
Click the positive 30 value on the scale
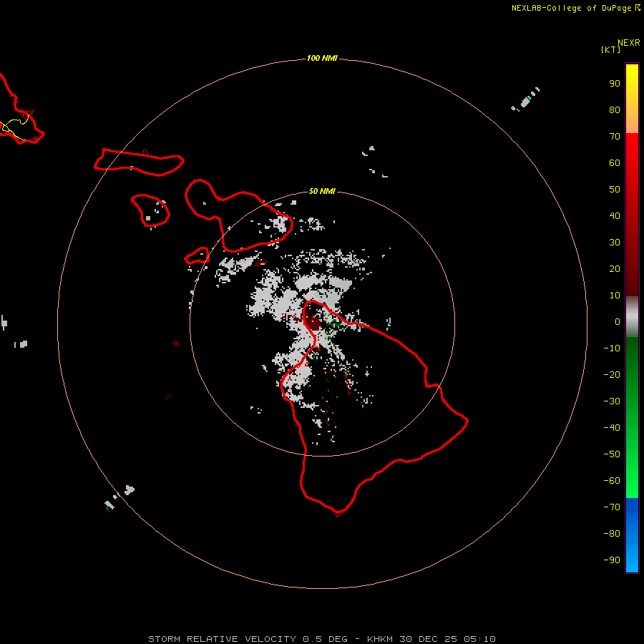pyautogui.click(x=615, y=243)
